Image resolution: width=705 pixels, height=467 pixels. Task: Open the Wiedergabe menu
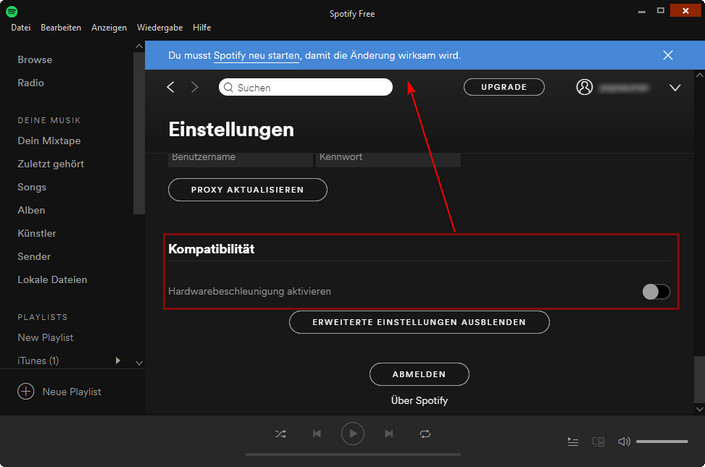coord(160,28)
